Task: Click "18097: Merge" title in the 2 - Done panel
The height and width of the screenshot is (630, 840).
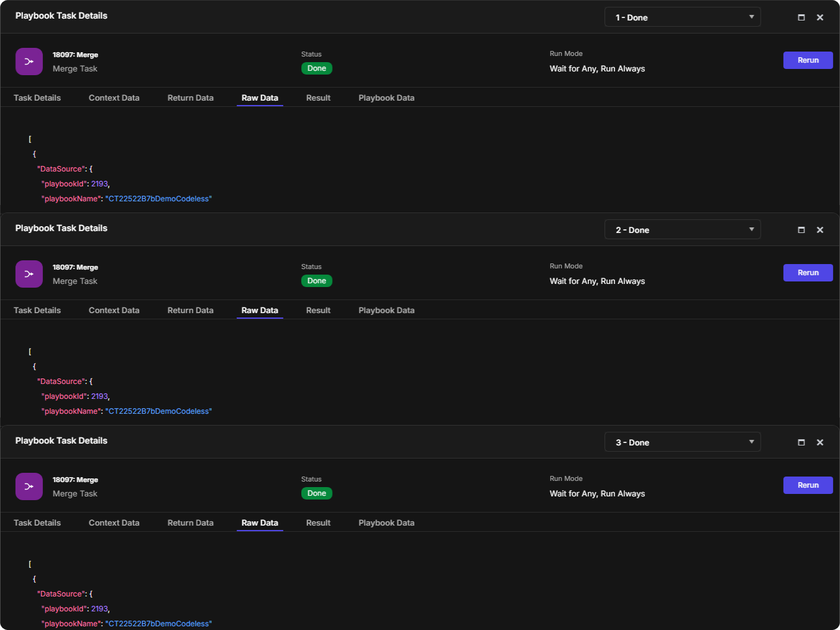Action: [x=75, y=267]
